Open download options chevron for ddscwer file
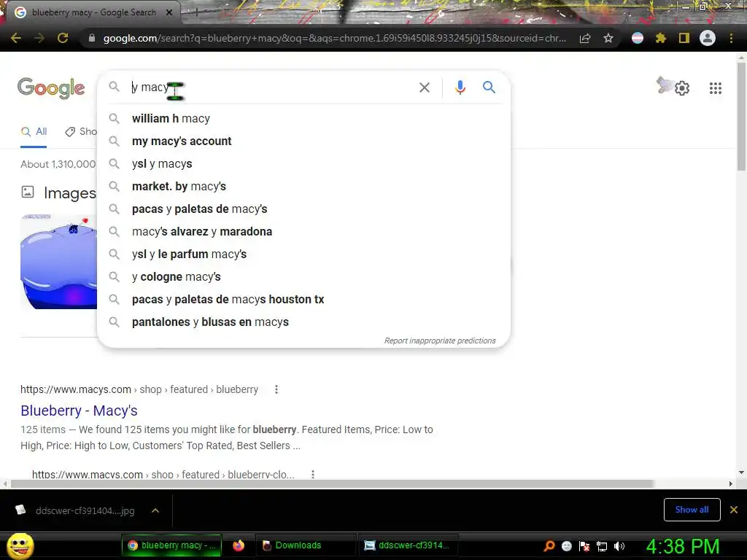 (155, 510)
